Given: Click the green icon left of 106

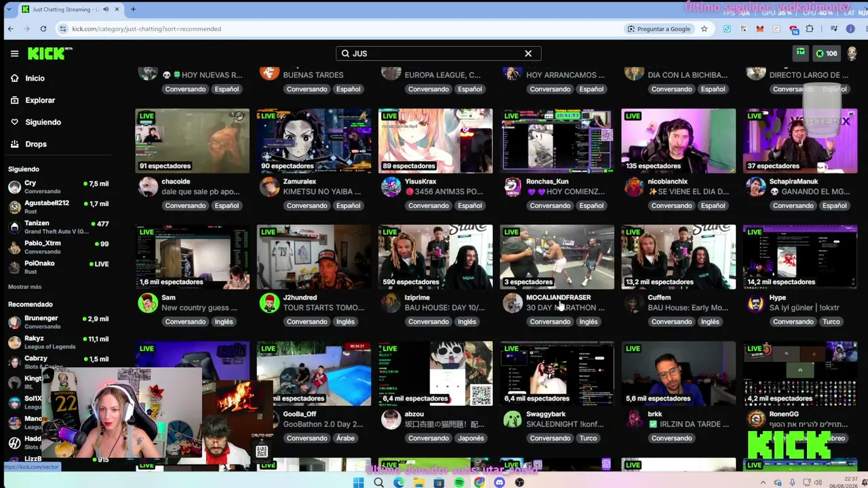Looking at the screenshot, I should coord(801,54).
